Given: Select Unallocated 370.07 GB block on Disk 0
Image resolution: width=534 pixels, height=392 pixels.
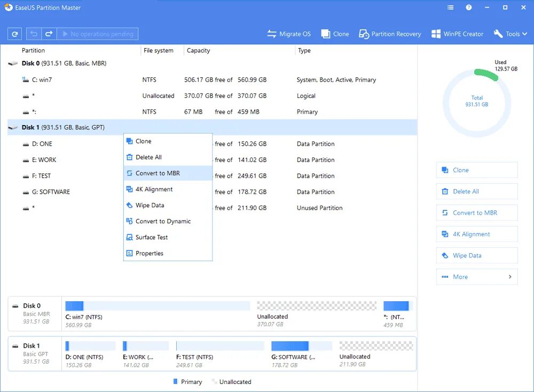Looking at the screenshot, I should 316,306.
